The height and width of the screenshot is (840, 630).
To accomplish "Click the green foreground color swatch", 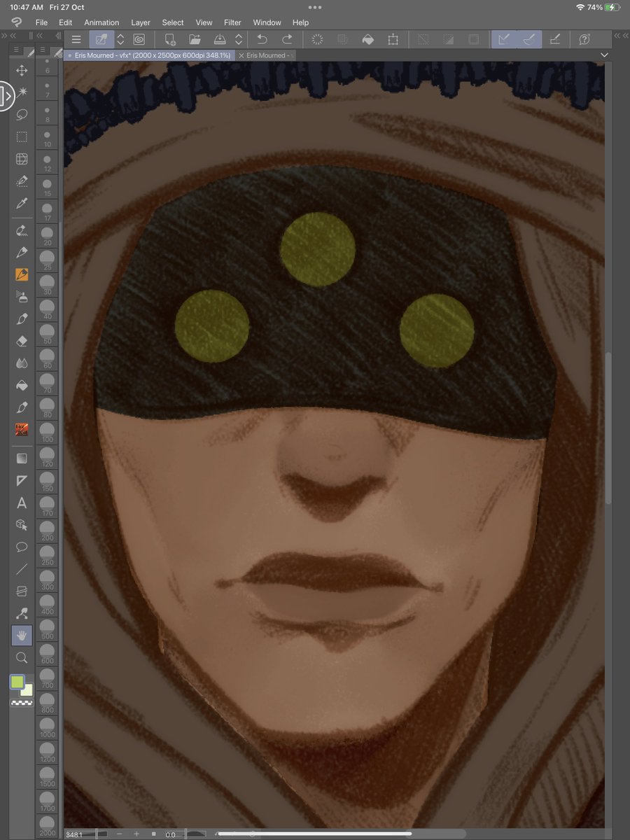I will [x=18, y=680].
